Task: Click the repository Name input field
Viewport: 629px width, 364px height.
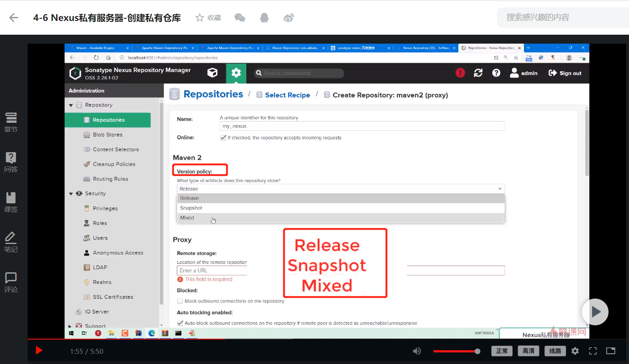Action: pos(362,126)
